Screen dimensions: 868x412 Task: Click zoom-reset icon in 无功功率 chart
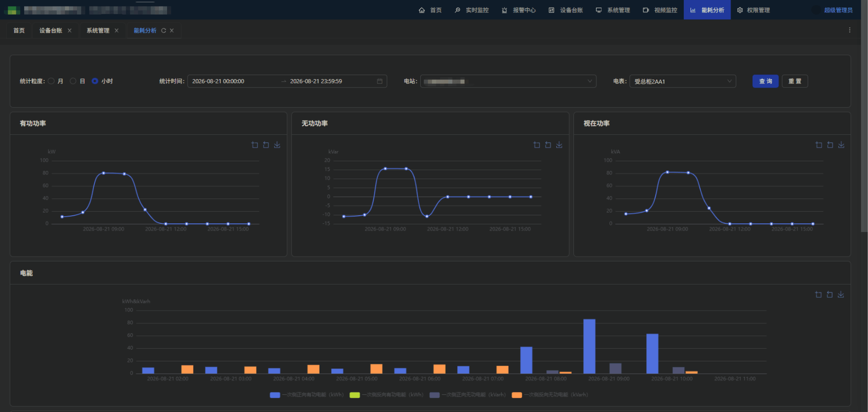click(548, 145)
